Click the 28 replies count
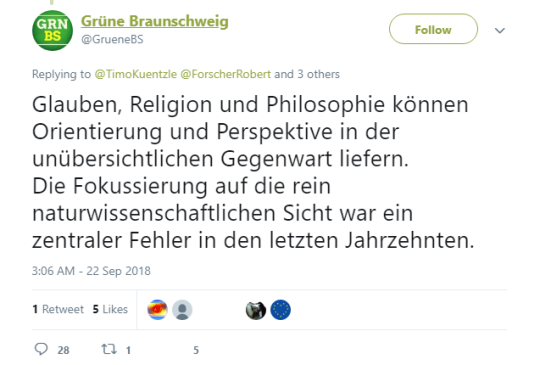This screenshot has height=365, width=540. pyautogui.click(x=63, y=350)
